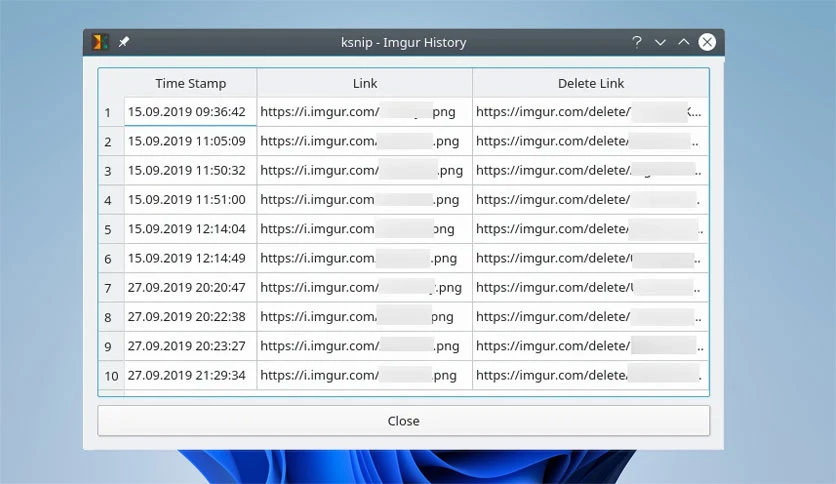836x484 pixels.
Task: Select timestamp 27.09.2019 20:22:38 cell
Action: click(190, 317)
